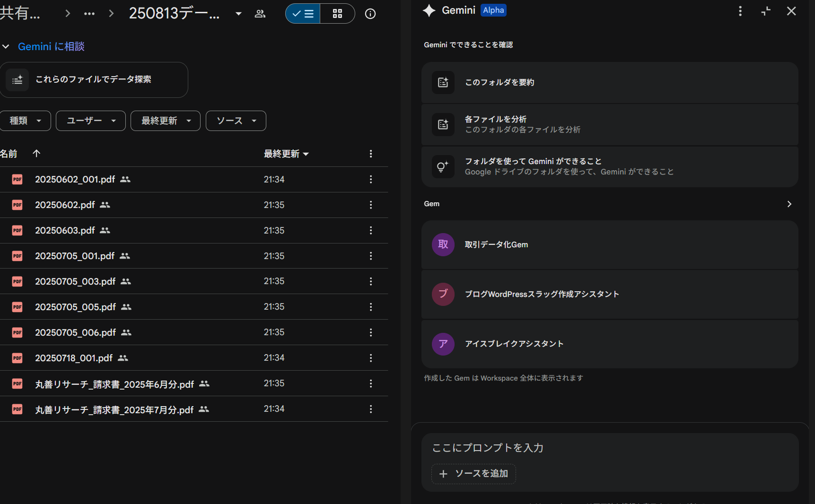Open column header more options menu
Viewport: 815px width, 504px height.
click(371, 154)
